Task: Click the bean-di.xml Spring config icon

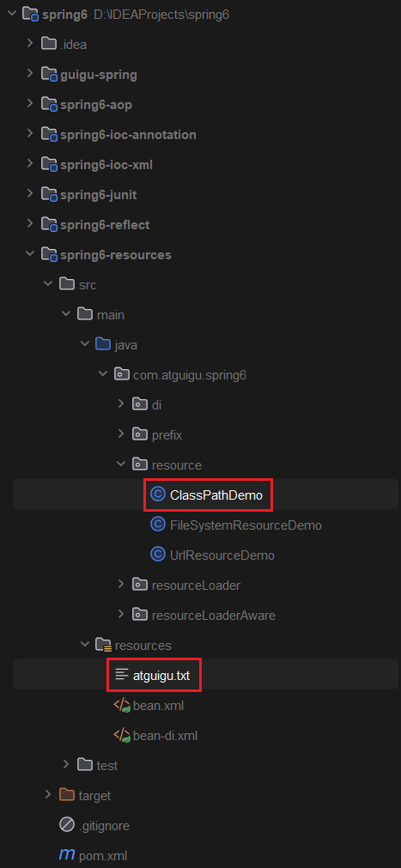Action: 122,735
